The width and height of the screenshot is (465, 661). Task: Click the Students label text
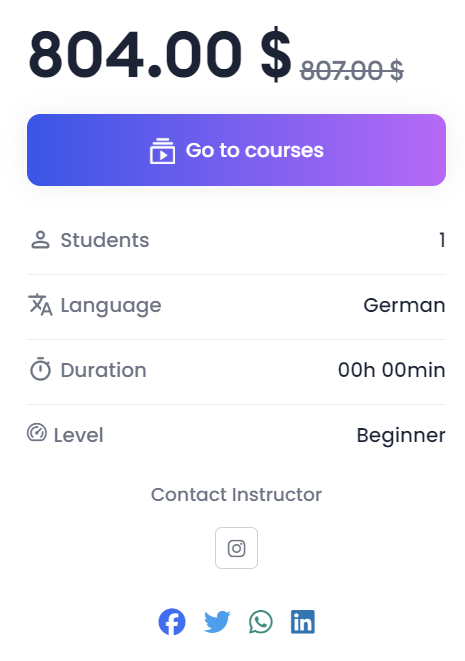point(105,240)
